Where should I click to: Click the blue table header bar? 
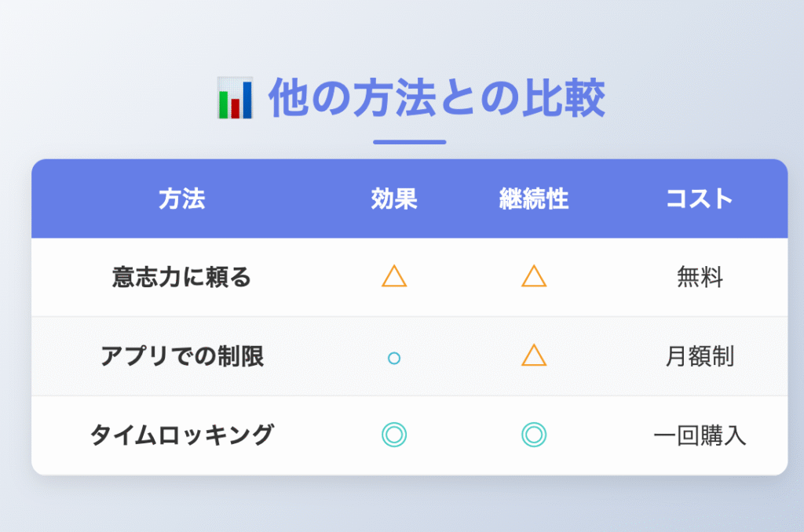coord(410,199)
